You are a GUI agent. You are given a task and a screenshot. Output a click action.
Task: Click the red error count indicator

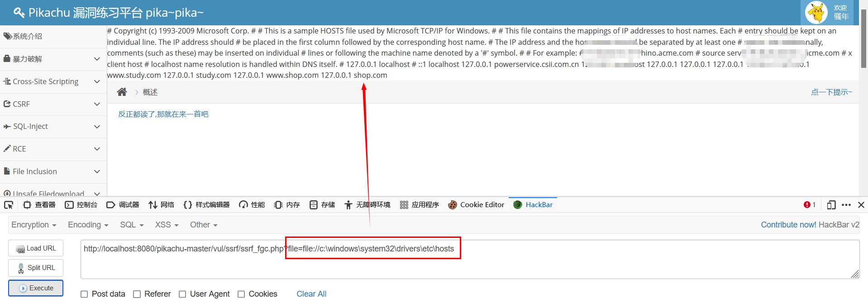click(x=810, y=205)
